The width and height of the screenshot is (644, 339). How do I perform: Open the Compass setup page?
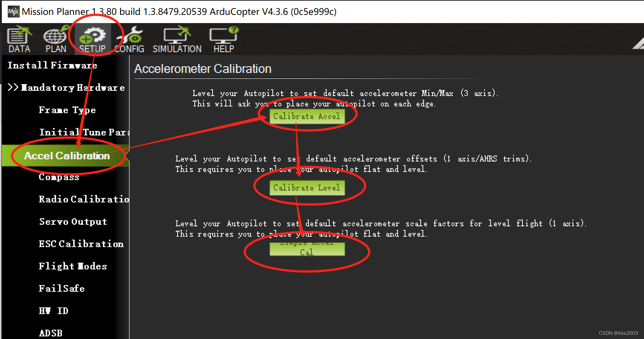tap(59, 177)
